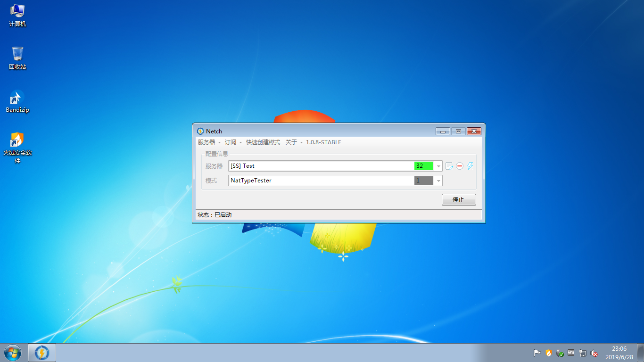Image resolution: width=644 pixels, height=362 pixels.
Task: Click the gray mode number 1 box
Action: tap(424, 181)
